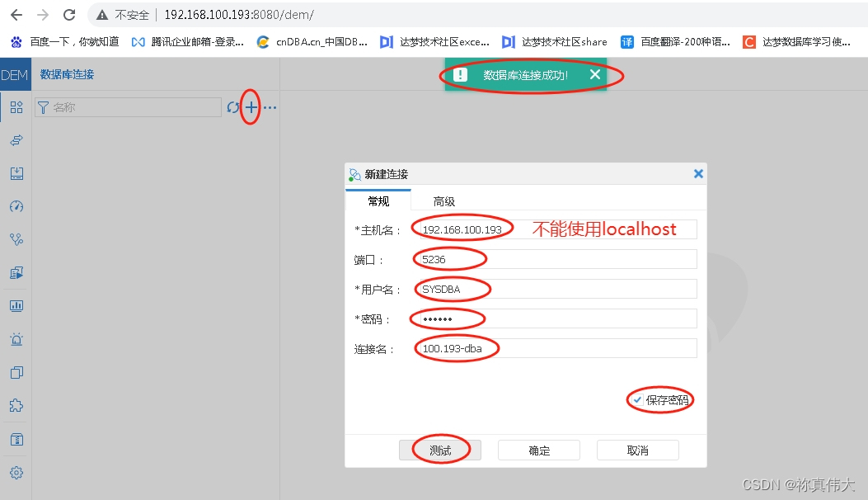The width and height of the screenshot is (868, 500).
Task: Open the stacked squares sidebar icon
Action: [16, 372]
